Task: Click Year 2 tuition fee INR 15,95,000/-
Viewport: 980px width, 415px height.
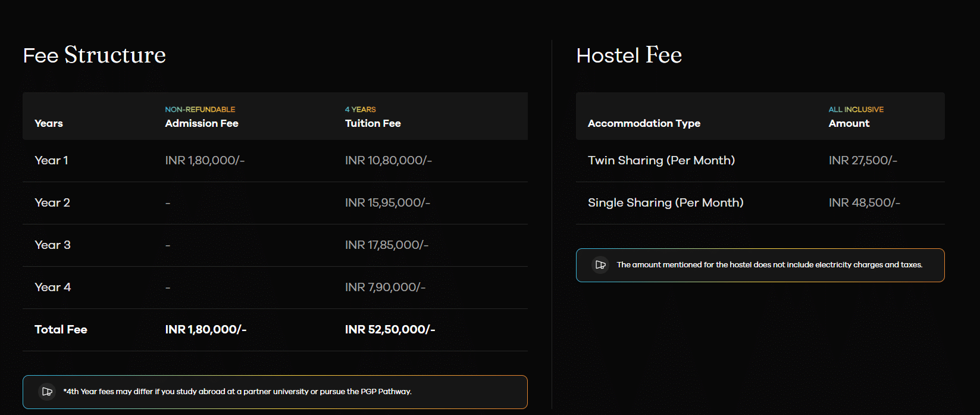Action: [x=387, y=202]
